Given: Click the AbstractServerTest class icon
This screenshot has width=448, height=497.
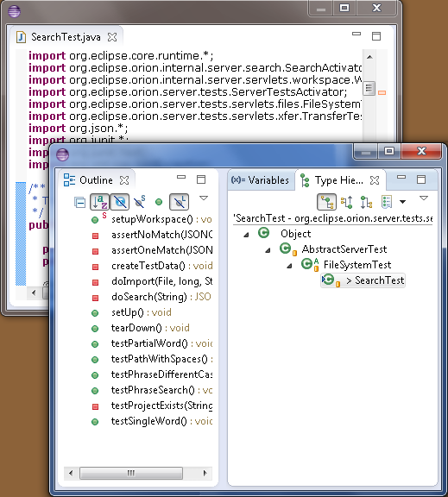Looking at the screenshot, I should (x=287, y=249).
